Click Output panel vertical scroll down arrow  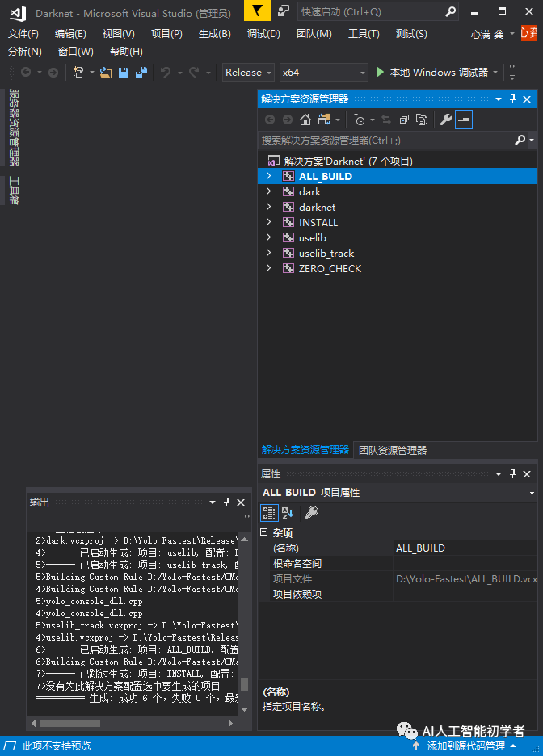pyautogui.click(x=245, y=709)
